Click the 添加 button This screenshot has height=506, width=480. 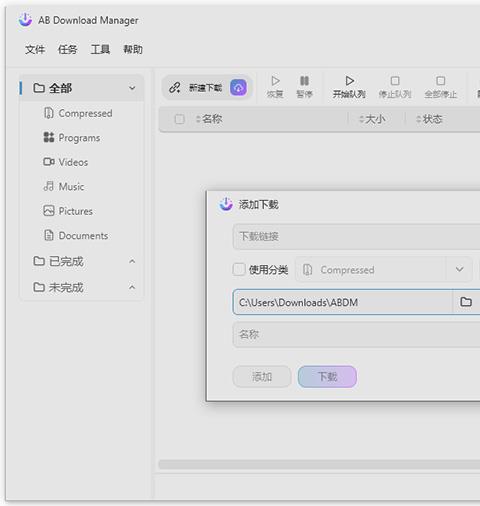(262, 377)
